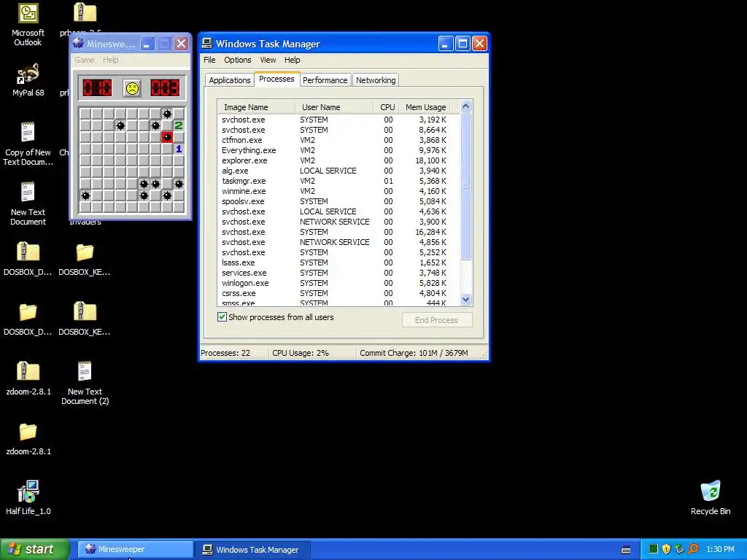Viewport: 747px width, 560px height.
Task: Click the keyboard icon on the taskbar
Action: tap(626, 550)
